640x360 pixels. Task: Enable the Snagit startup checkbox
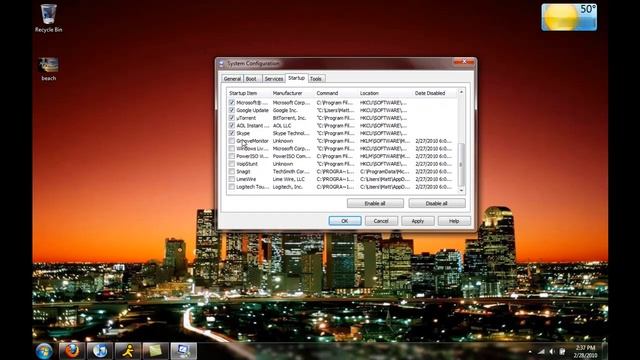[231, 171]
